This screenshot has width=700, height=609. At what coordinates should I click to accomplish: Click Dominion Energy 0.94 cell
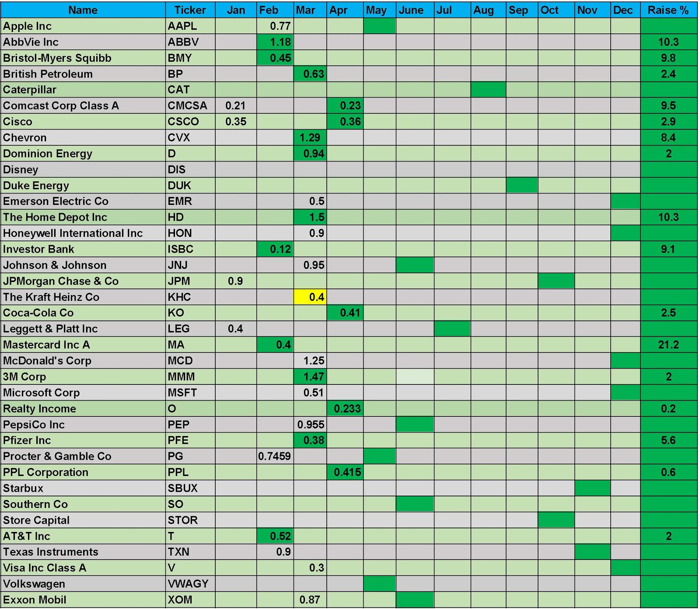(x=310, y=153)
